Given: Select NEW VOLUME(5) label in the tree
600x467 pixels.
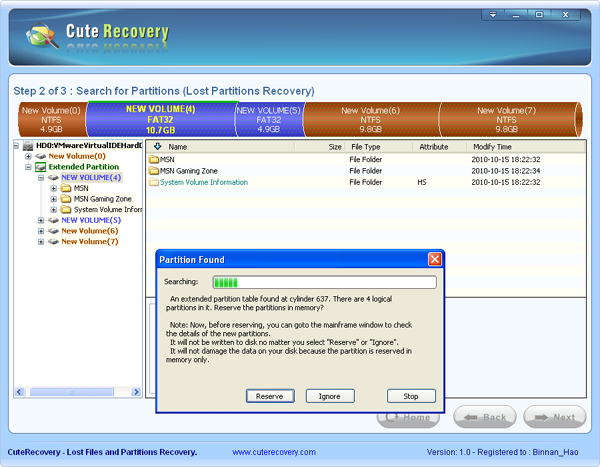Looking at the screenshot, I should (91, 220).
